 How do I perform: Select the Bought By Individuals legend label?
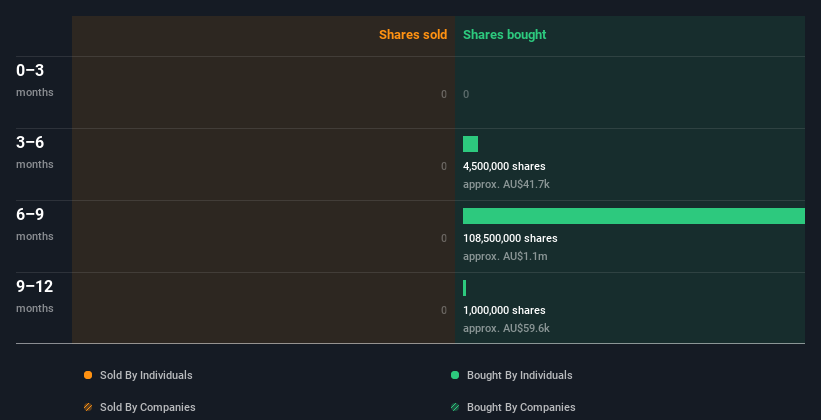tap(519, 375)
